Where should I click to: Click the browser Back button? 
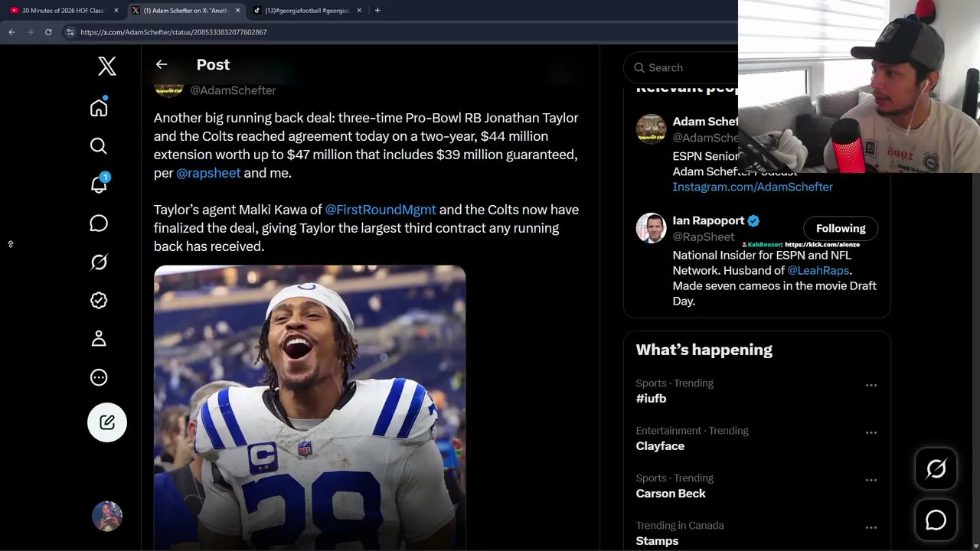pos(11,32)
